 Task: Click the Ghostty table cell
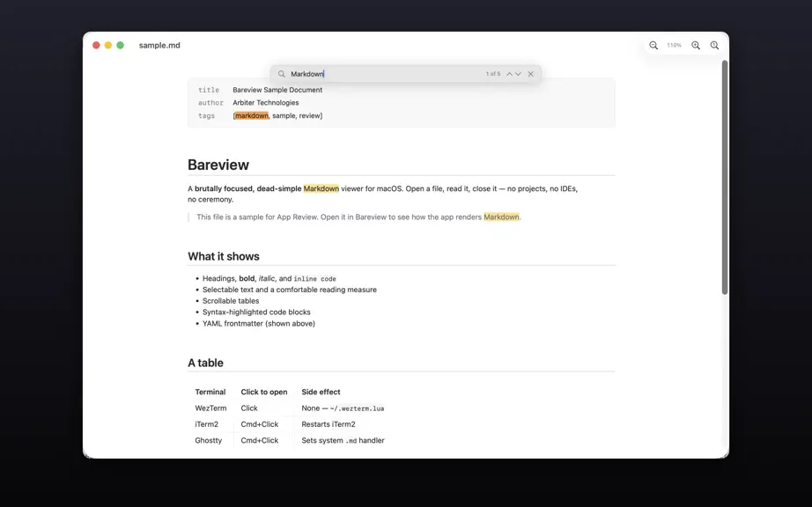tap(208, 440)
